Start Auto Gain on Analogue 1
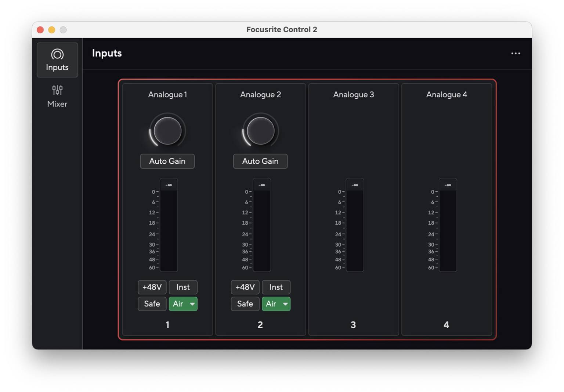Viewport: 564px width, 392px height. click(167, 161)
